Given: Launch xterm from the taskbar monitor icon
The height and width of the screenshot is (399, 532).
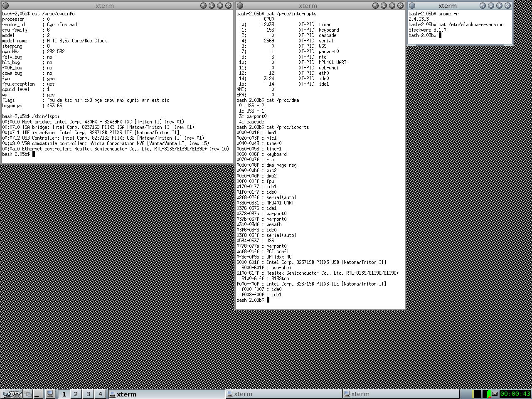Looking at the screenshot, I should tap(50, 394).
